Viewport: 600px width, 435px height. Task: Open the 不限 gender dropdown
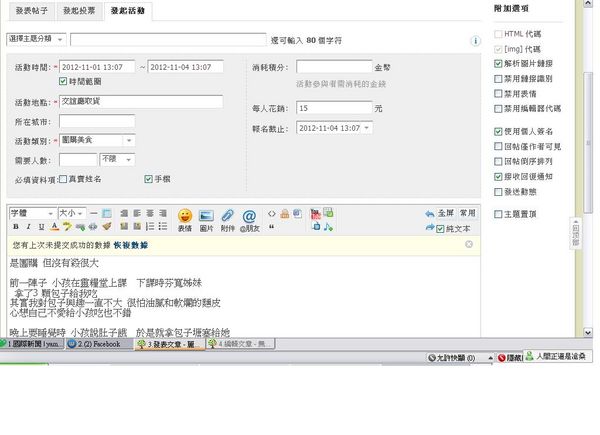117,159
